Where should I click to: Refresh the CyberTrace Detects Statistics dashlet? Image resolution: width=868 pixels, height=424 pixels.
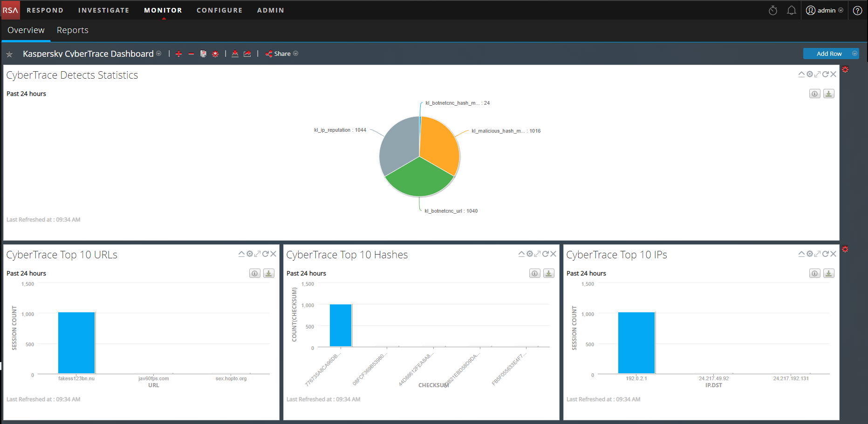[825, 74]
